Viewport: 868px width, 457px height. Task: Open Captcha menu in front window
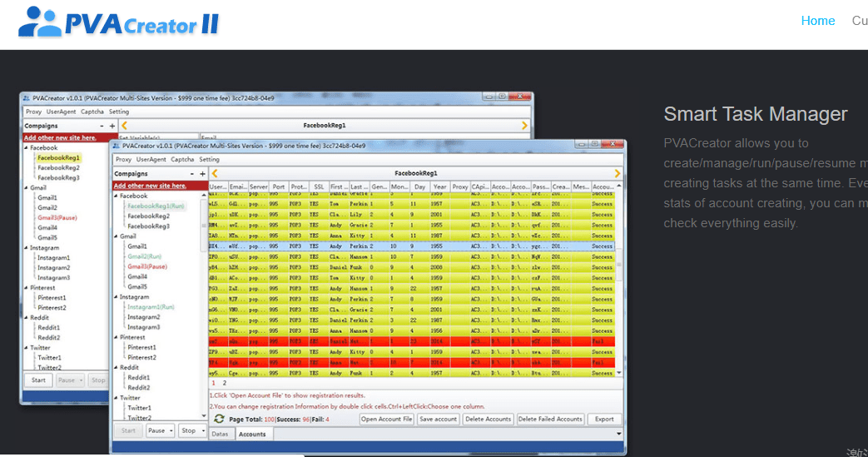point(182,160)
